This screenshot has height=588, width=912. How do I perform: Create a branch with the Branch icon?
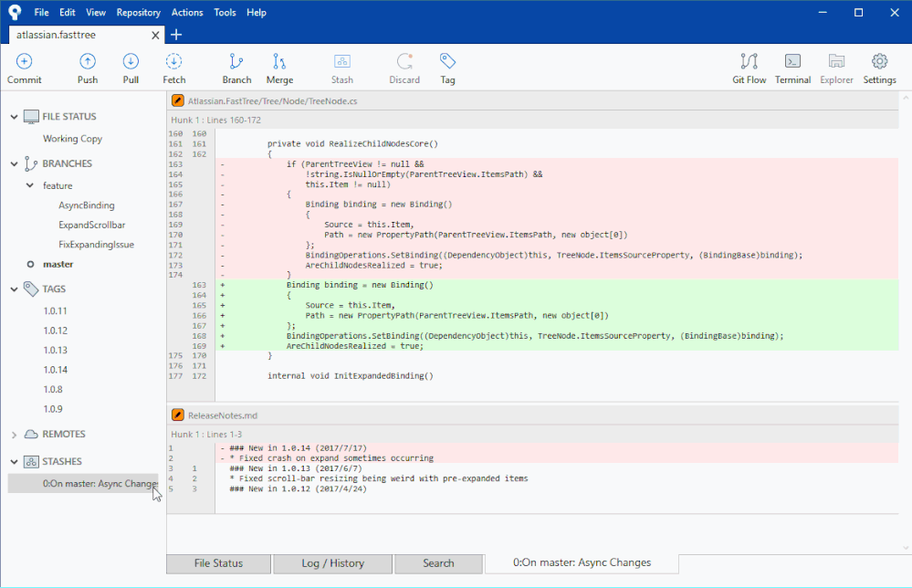(236, 61)
